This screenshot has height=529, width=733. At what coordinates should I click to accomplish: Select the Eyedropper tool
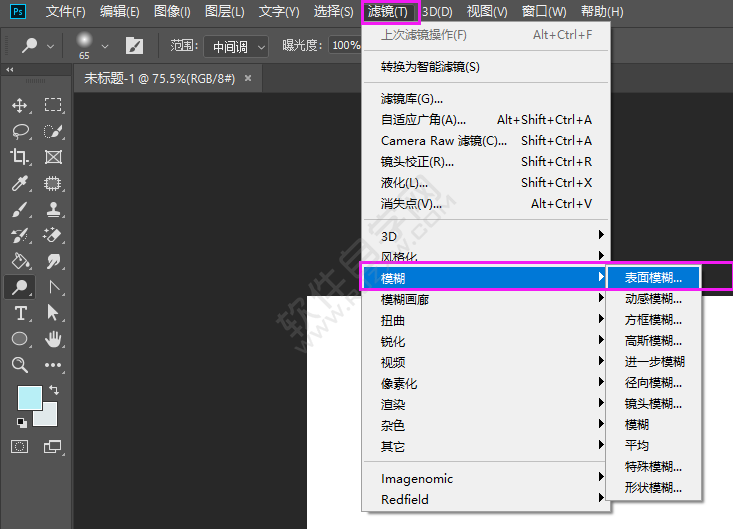20,183
